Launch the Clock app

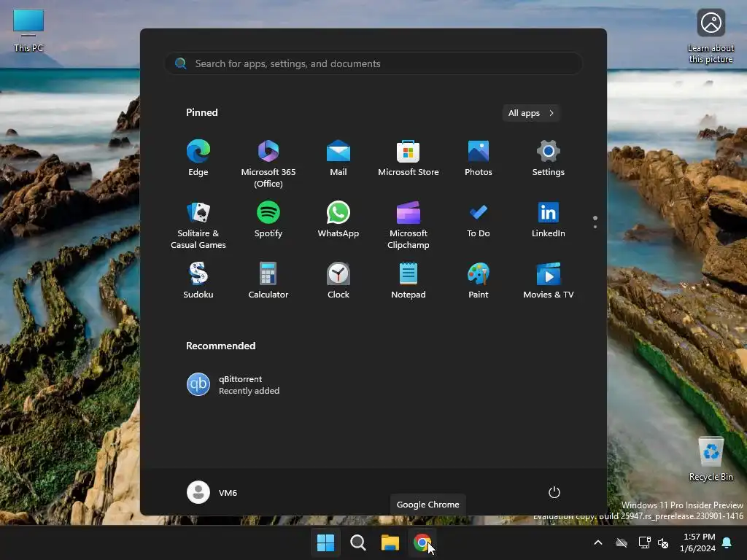[338, 281]
